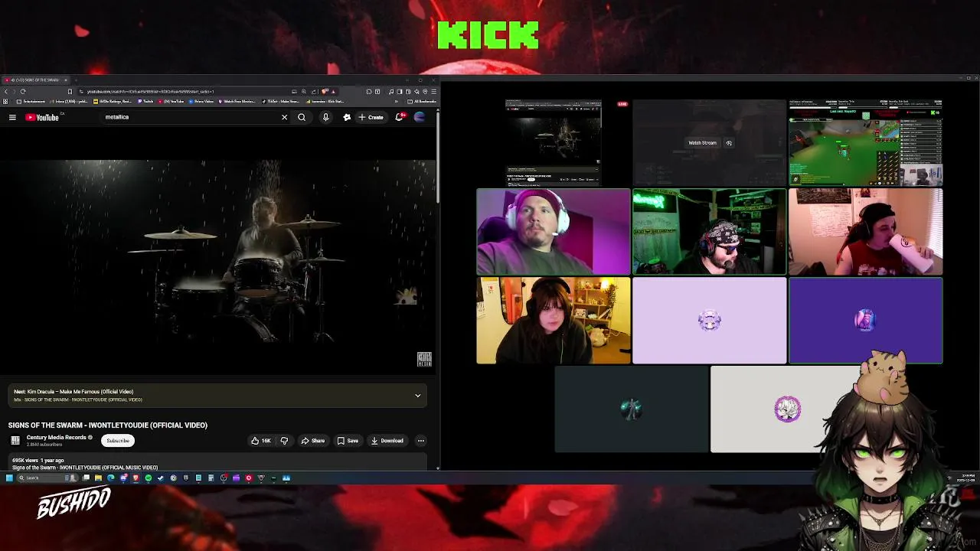Open Brave browser from the taskbar
Image resolution: width=980 pixels, height=551 pixels.
coord(136,478)
